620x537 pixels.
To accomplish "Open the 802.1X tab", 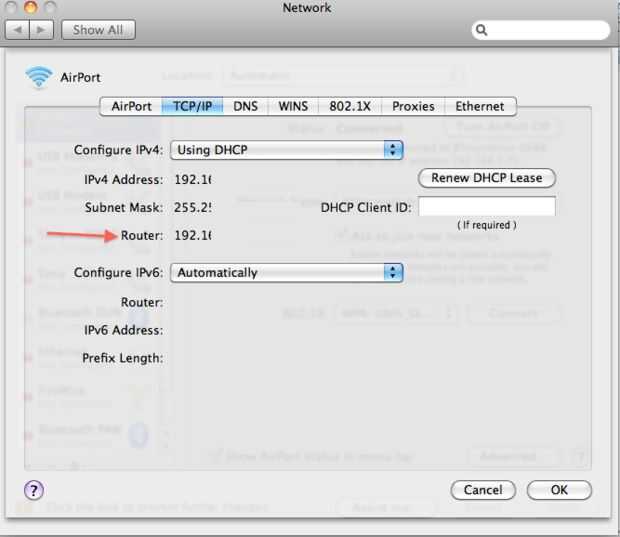I will click(350, 106).
